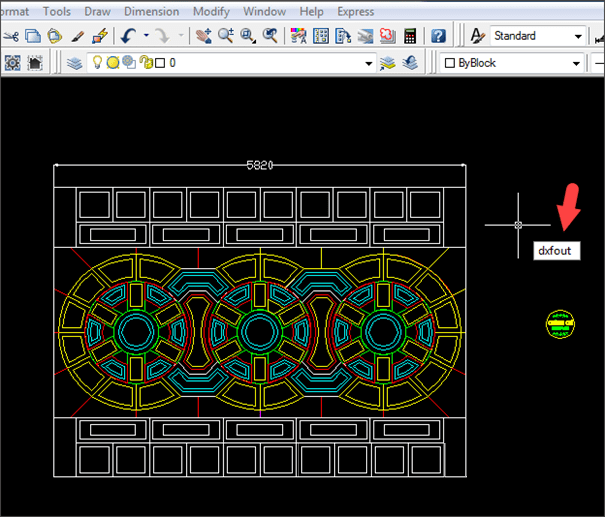Open Help with the question mark icon

click(438, 36)
